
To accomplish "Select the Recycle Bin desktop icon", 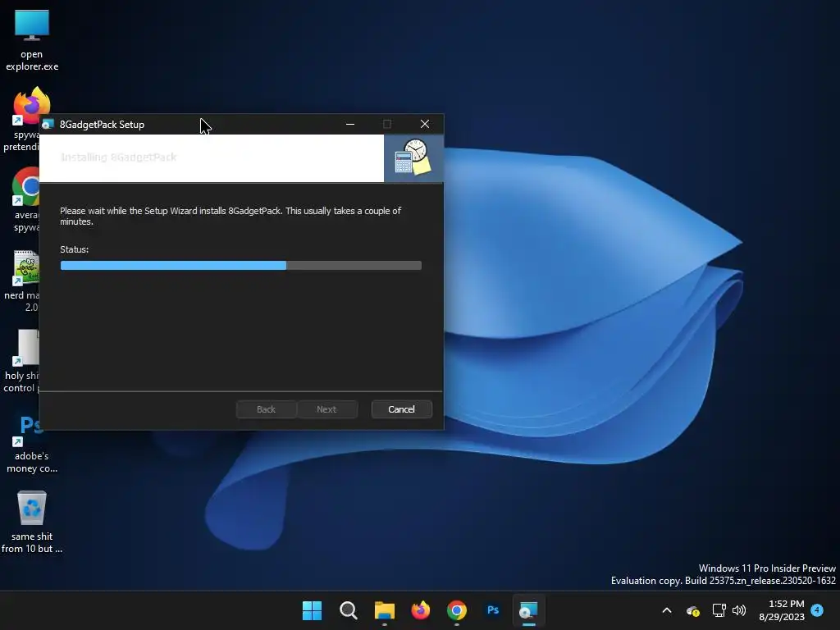I will pos(32,522).
